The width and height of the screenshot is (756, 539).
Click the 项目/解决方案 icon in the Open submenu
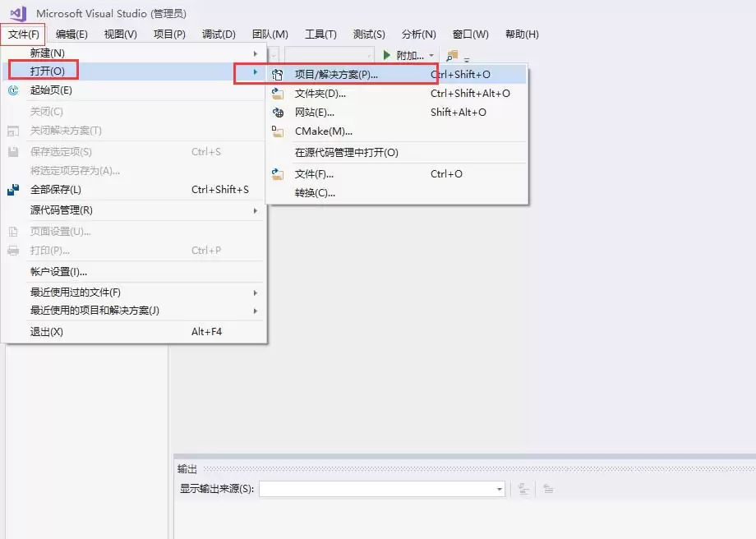[x=279, y=74]
